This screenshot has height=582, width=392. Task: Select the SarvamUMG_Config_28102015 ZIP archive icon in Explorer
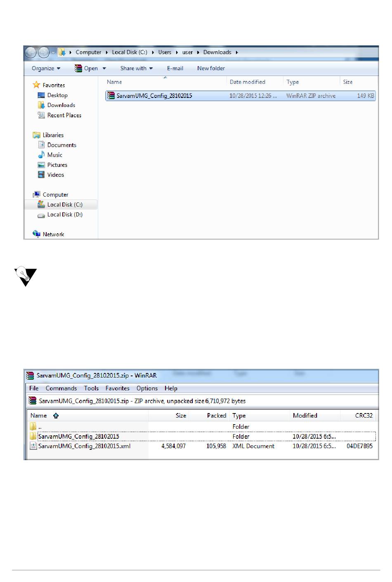(x=111, y=95)
